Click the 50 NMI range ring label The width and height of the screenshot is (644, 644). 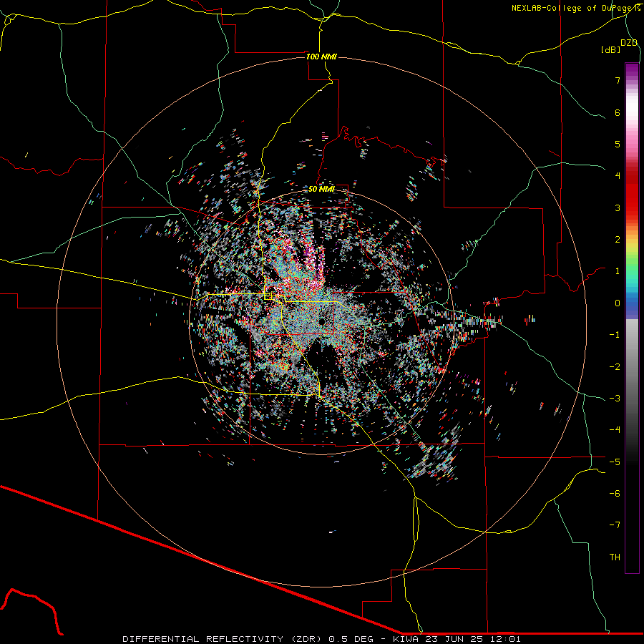pyautogui.click(x=321, y=189)
